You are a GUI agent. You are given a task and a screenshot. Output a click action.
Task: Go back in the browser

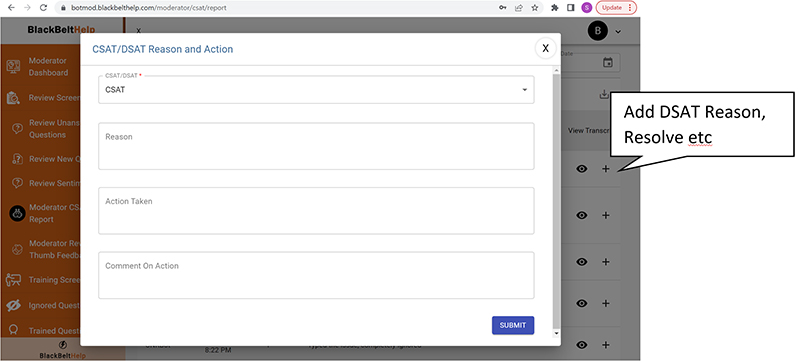(x=11, y=8)
